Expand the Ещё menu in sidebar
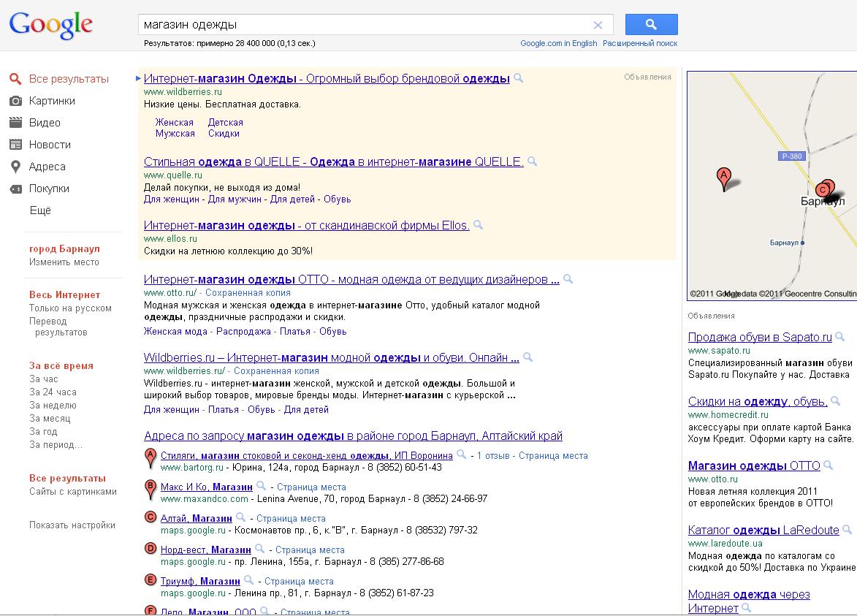Screen dimensions: 857x616 tap(40, 210)
